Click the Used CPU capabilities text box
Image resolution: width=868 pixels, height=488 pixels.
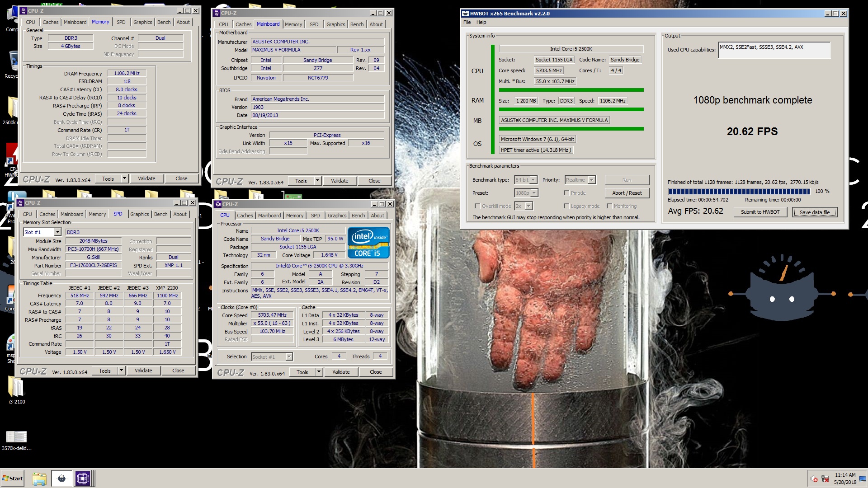(774, 50)
